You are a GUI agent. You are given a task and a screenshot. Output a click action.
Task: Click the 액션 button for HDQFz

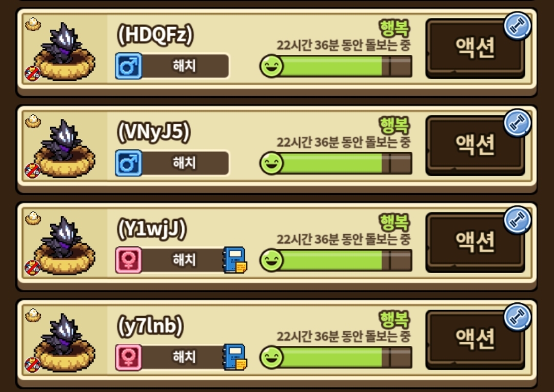[475, 48]
